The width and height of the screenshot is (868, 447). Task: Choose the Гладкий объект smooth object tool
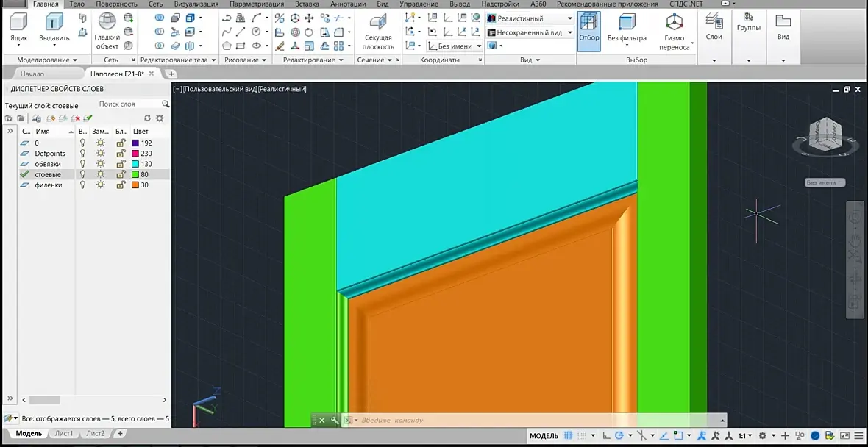coord(107,32)
